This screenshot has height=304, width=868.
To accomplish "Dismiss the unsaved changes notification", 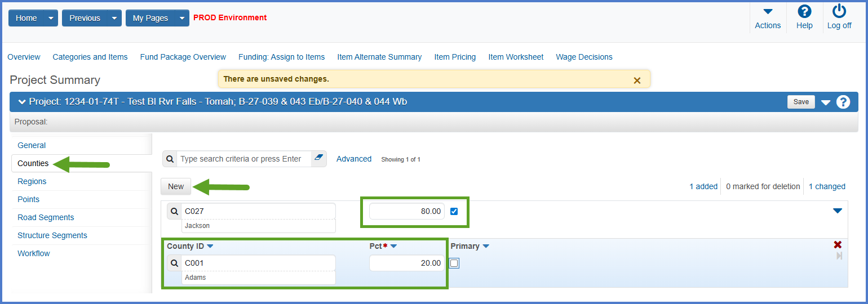I will [x=637, y=80].
